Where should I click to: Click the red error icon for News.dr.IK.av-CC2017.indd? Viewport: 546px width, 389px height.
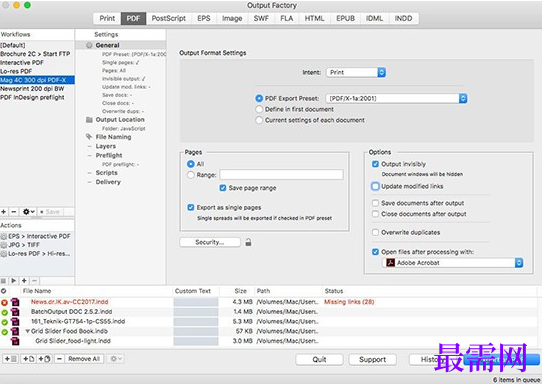(x=4, y=303)
